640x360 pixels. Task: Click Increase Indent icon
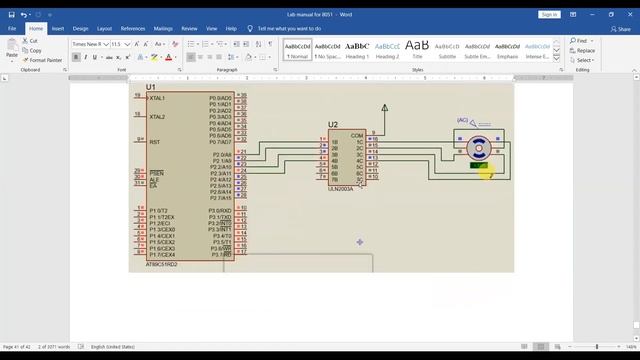[246, 44]
